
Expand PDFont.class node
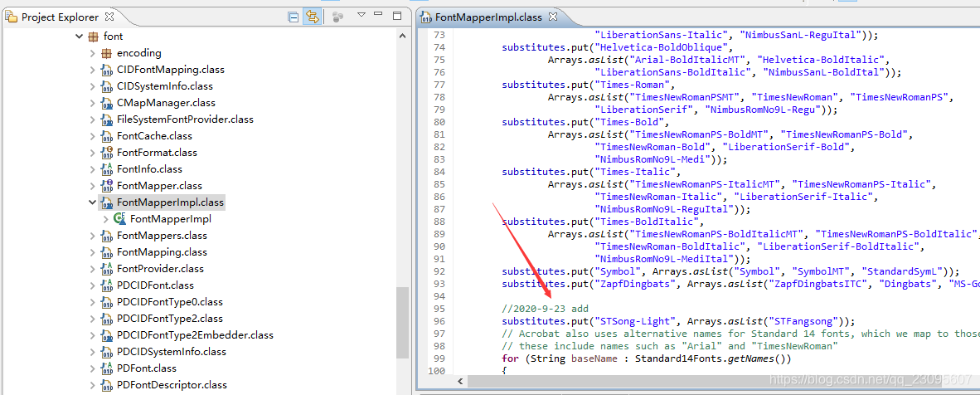pos(92,368)
